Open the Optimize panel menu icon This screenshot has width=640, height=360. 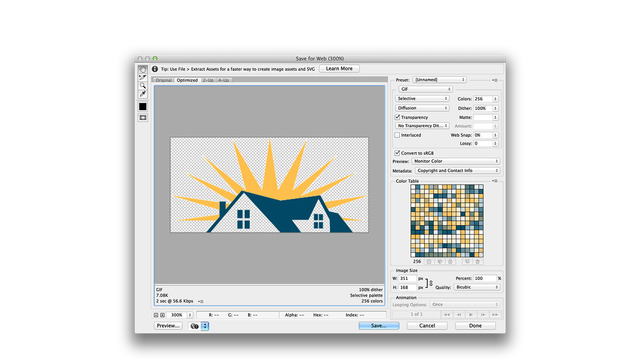pyautogui.click(x=495, y=80)
